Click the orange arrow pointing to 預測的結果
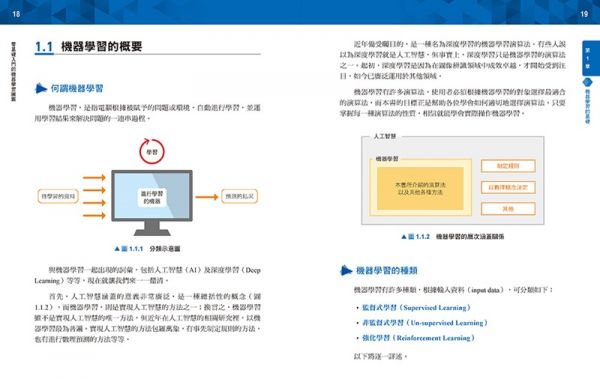 click(207, 197)
